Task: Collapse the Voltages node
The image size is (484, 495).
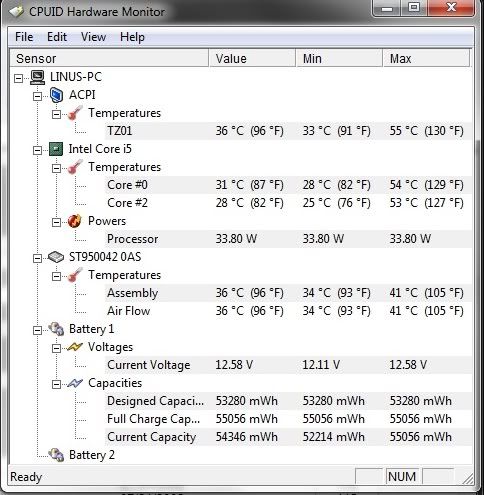Action: (x=57, y=349)
